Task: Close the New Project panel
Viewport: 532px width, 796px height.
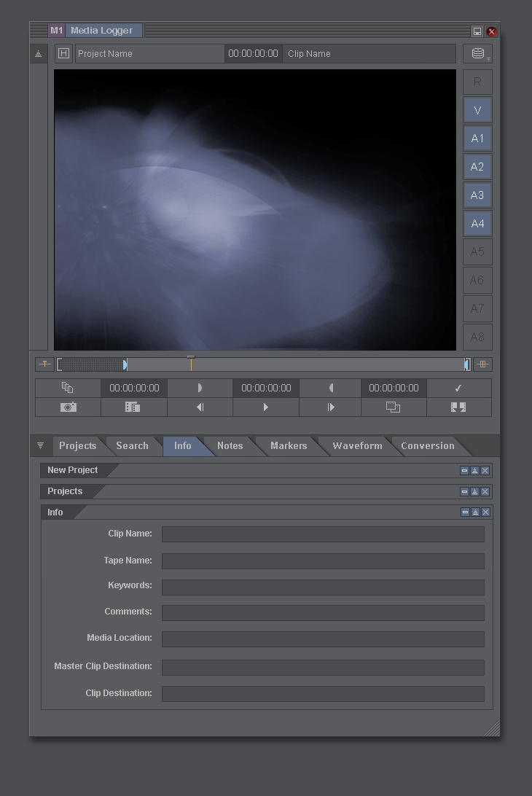Action: tap(485, 471)
